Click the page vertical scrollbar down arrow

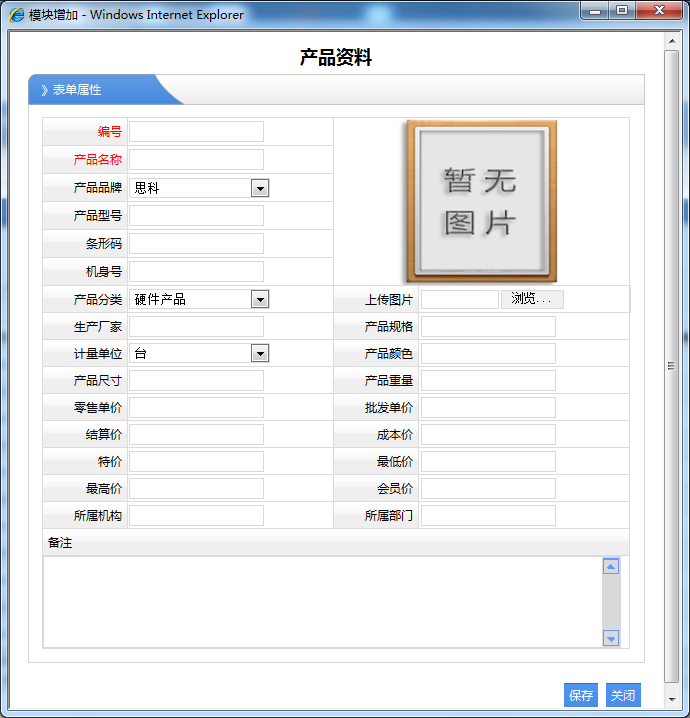point(671,699)
